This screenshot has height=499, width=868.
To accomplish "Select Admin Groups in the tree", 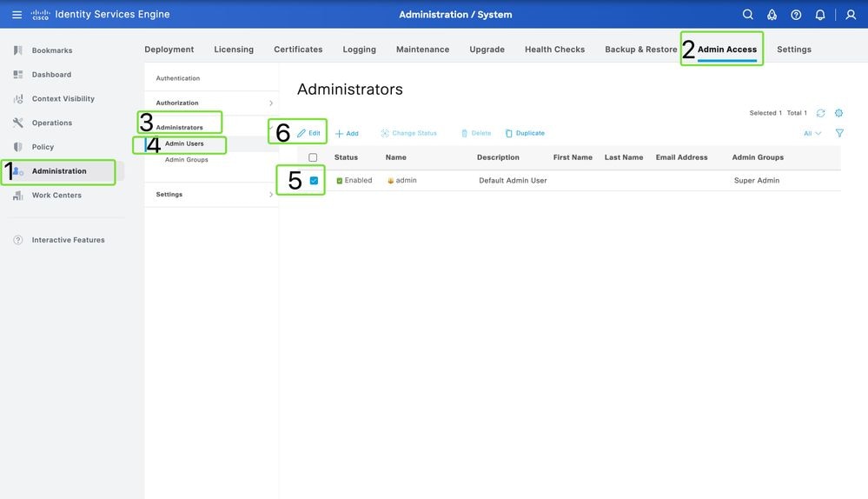I will (x=187, y=159).
